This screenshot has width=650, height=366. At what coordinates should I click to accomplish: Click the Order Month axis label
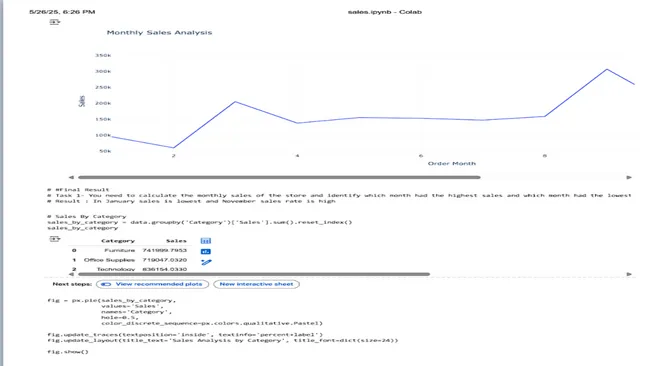coord(452,164)
